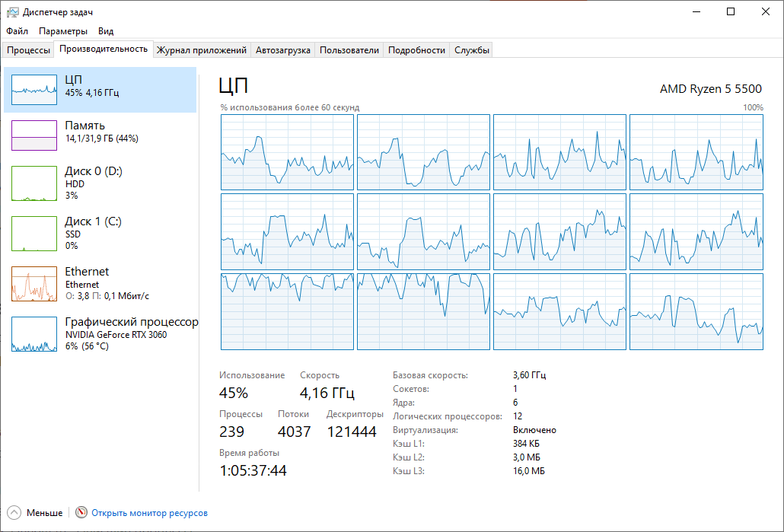The image size is (784, 532).
Task: Click the uptime value 1:05:37:44
Action: click(253, 470)
